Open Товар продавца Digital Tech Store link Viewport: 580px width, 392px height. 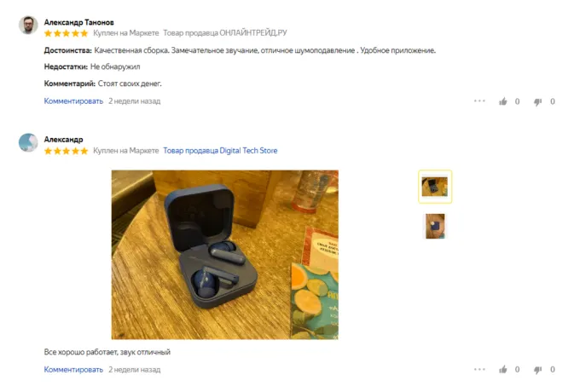point(220,150)
